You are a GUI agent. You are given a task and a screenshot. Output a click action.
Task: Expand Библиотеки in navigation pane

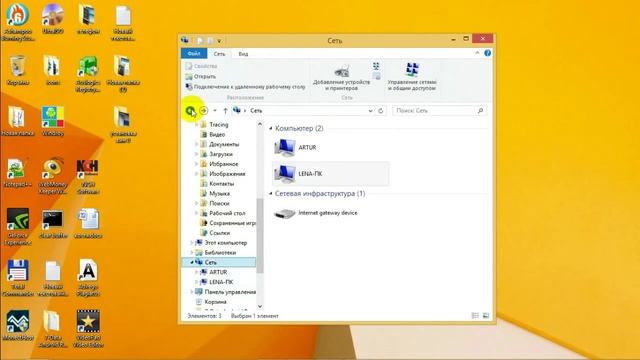191,252
